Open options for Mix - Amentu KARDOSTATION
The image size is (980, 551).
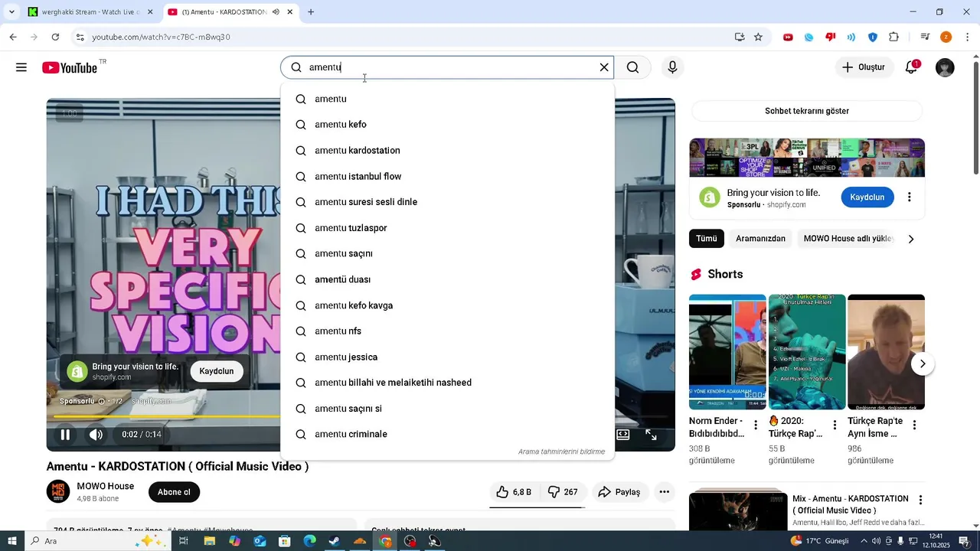(920, 500)
